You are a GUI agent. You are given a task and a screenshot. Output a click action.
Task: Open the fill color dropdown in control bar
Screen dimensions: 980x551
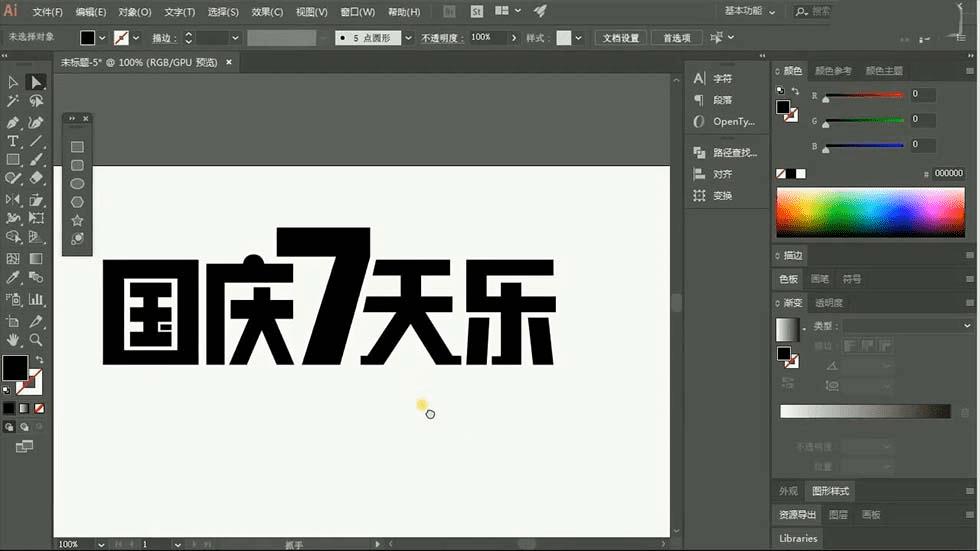[102, 38]
